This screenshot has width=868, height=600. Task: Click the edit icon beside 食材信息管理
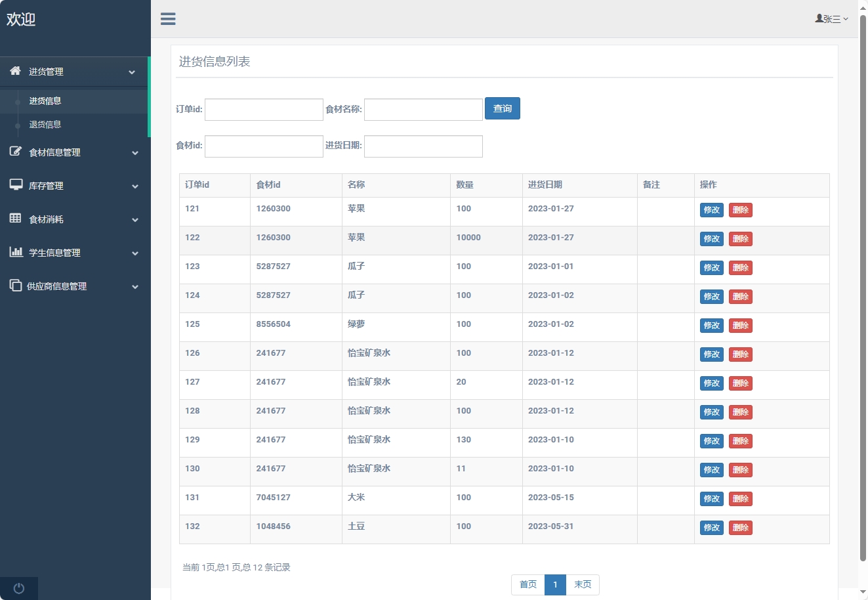(x=16, y=152)
